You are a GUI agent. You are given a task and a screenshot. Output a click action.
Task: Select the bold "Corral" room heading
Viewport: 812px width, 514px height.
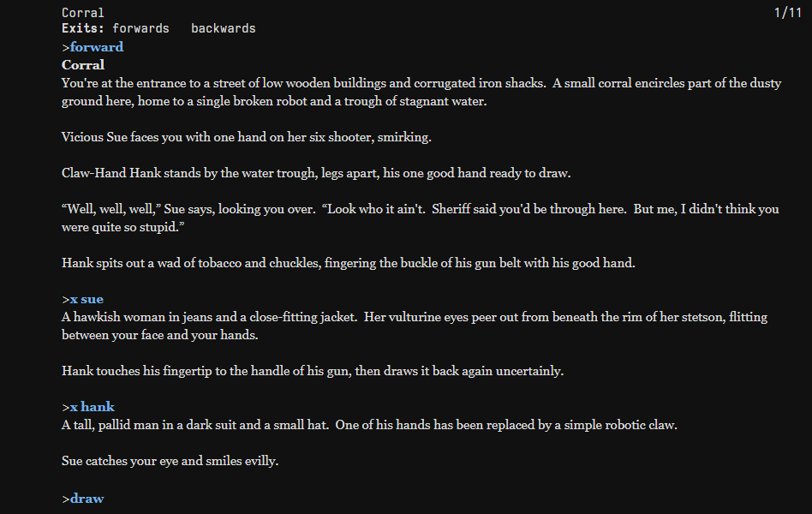click(x=83, y=65)
